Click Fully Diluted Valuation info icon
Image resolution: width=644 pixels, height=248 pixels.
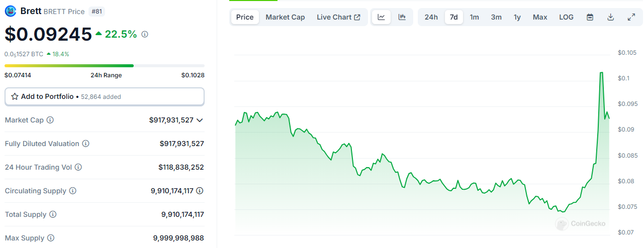tap(86, 144)
